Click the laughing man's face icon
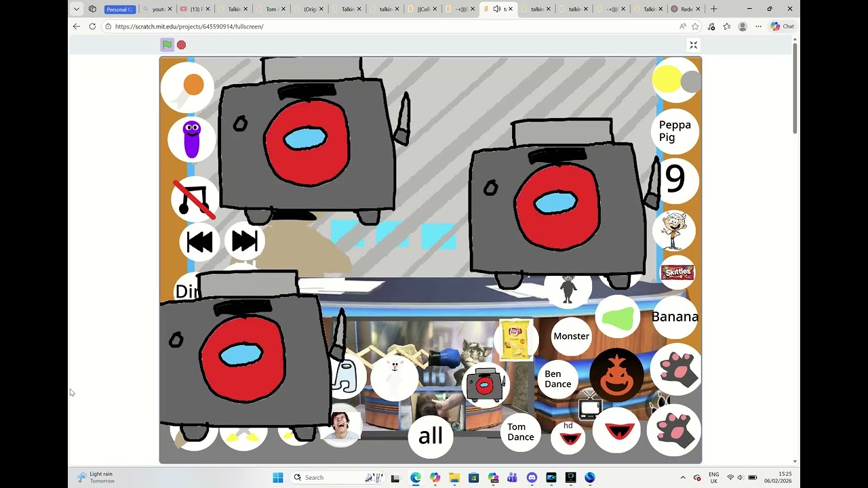Viewport: 868px width, 488px height. tap(341, 426)
